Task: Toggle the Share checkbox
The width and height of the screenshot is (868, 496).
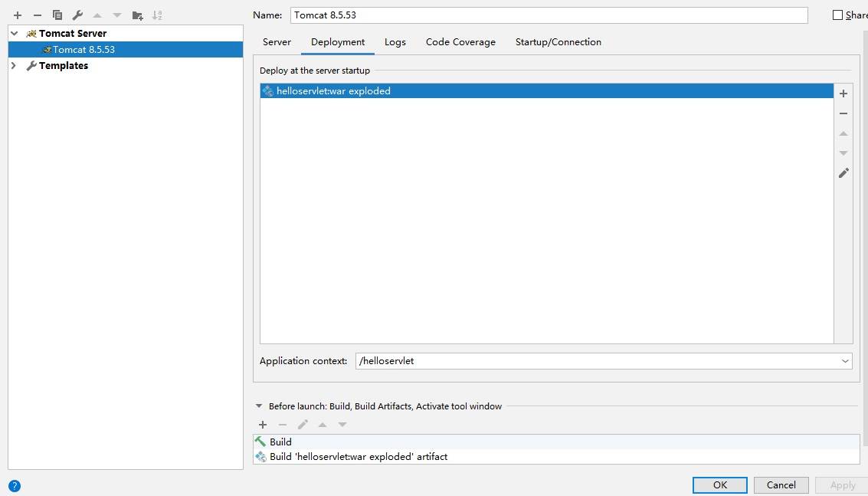Action: 837,15
